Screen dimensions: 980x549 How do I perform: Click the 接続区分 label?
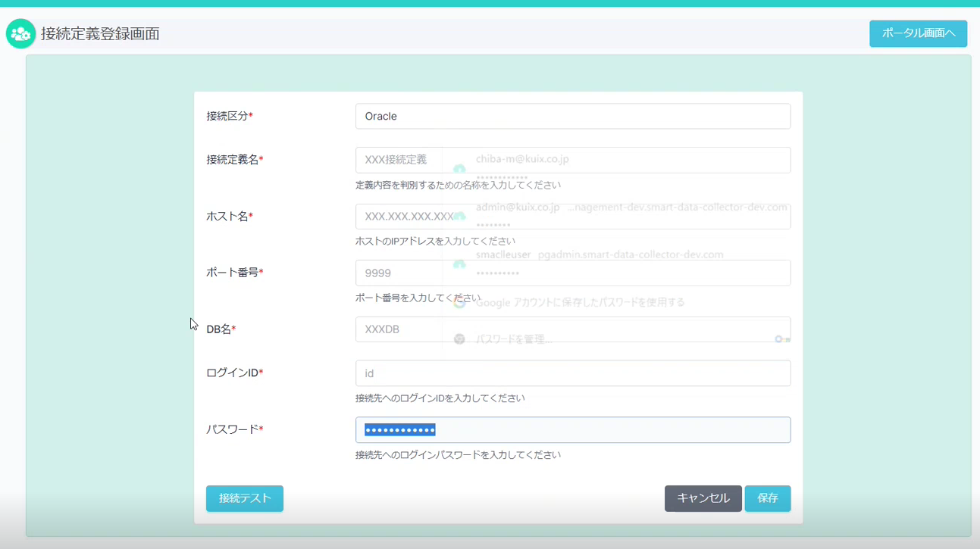click(x=230, y=116)
